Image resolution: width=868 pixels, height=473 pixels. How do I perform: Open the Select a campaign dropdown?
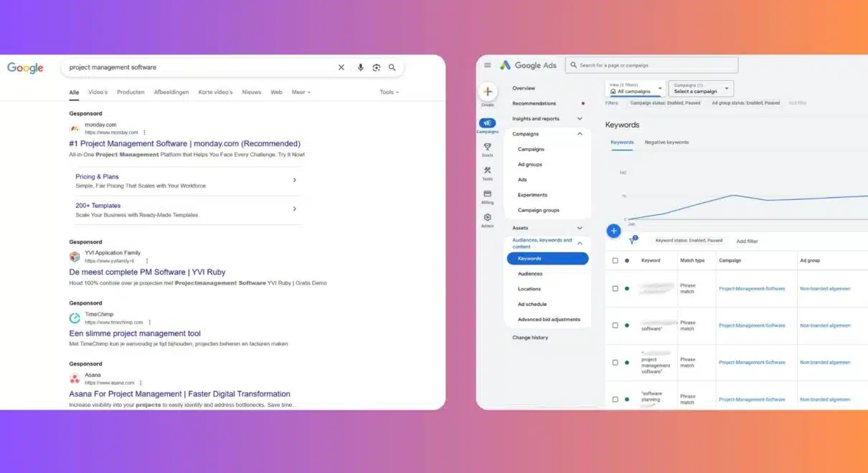[701, 88]
